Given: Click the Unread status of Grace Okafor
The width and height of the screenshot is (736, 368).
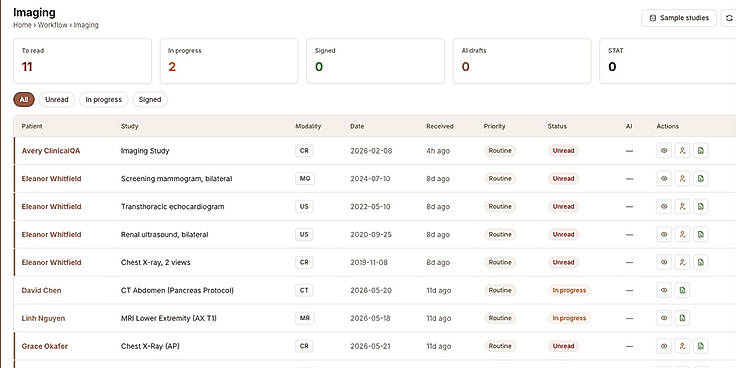Looking at the screenshot, I should tap(563, 346).
